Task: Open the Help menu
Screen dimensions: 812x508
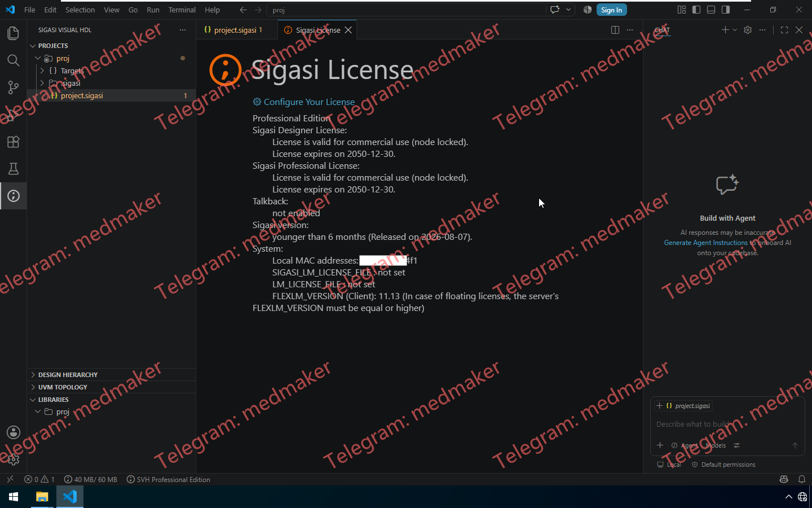Action: pos(212,10)
